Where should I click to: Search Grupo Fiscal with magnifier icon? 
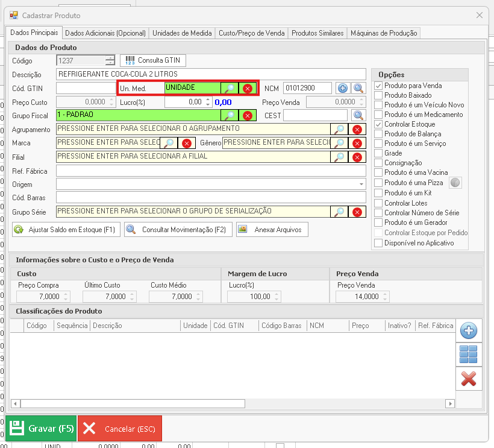pos(230,115)
